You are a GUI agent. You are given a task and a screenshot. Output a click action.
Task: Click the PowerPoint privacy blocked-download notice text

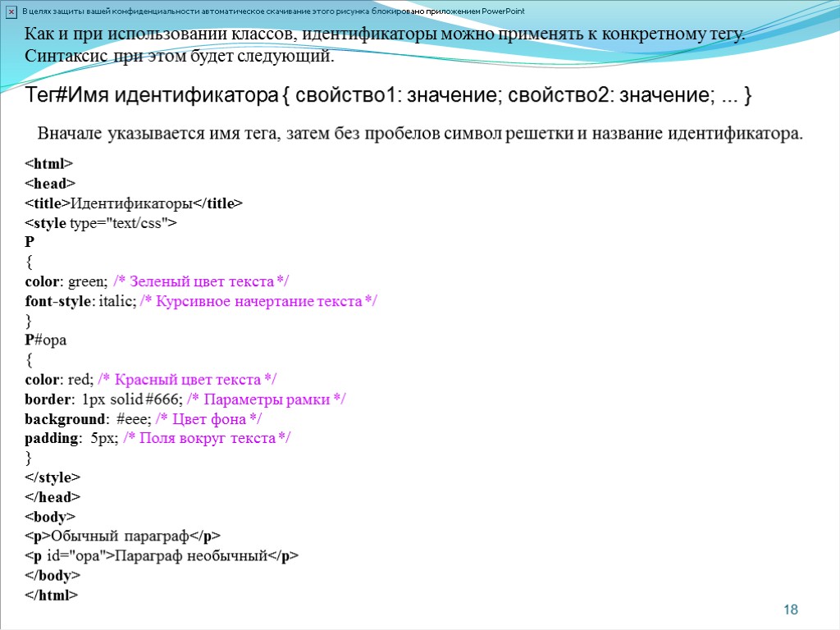273,11
